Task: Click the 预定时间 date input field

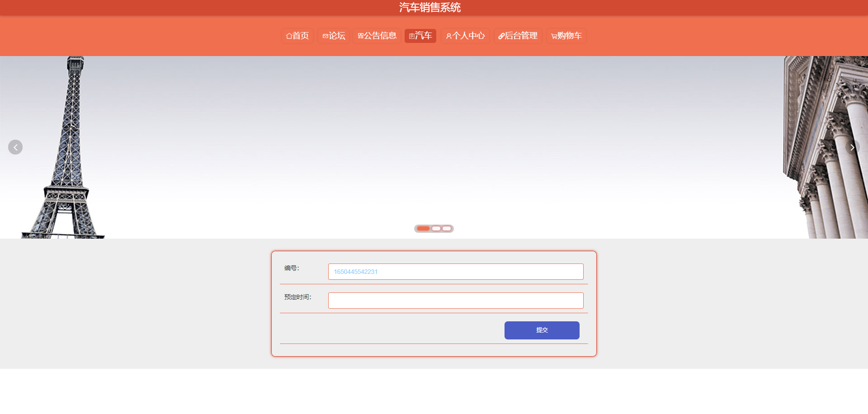Action: 456,301
